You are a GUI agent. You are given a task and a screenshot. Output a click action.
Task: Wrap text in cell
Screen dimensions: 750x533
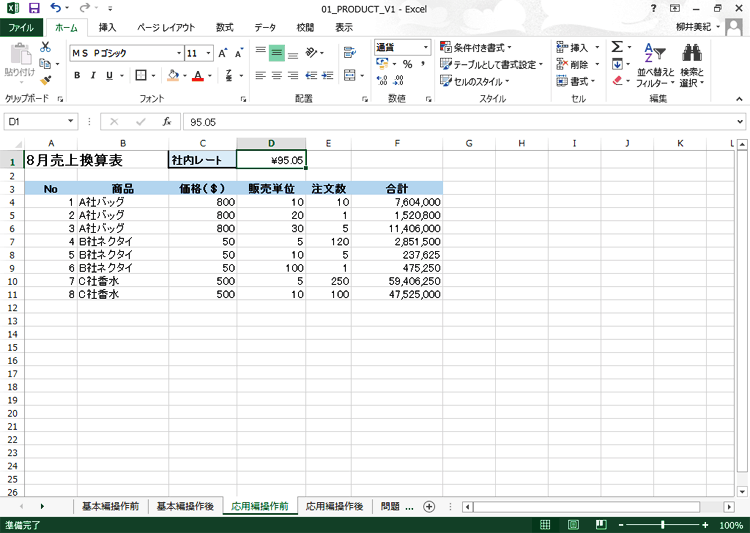click(350, 52)
